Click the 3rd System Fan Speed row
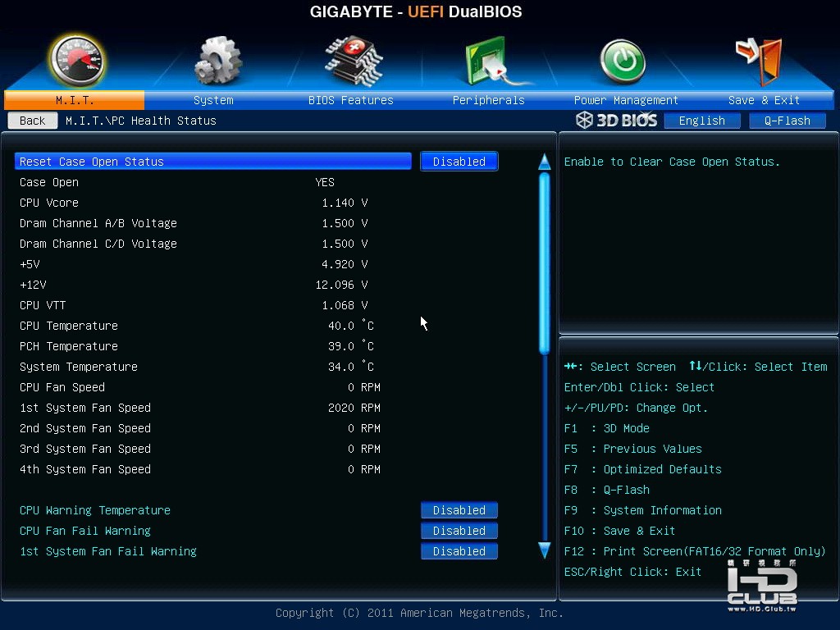The height and width of the screenshot is (630, 840). point(200,449)
